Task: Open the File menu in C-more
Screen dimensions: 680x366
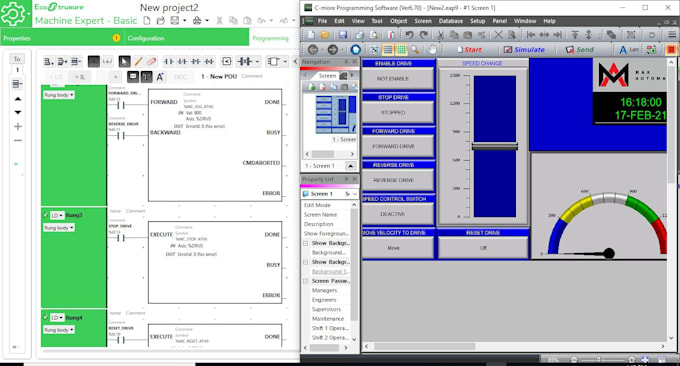Action: [323, 21]
